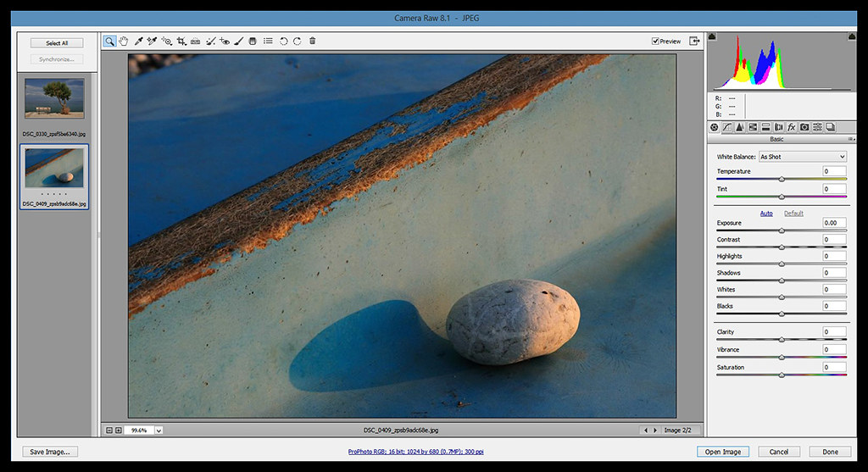The image size is (868, 472).
Task: Select the White Balance eyedropper tool
Action: click(138, 41)
